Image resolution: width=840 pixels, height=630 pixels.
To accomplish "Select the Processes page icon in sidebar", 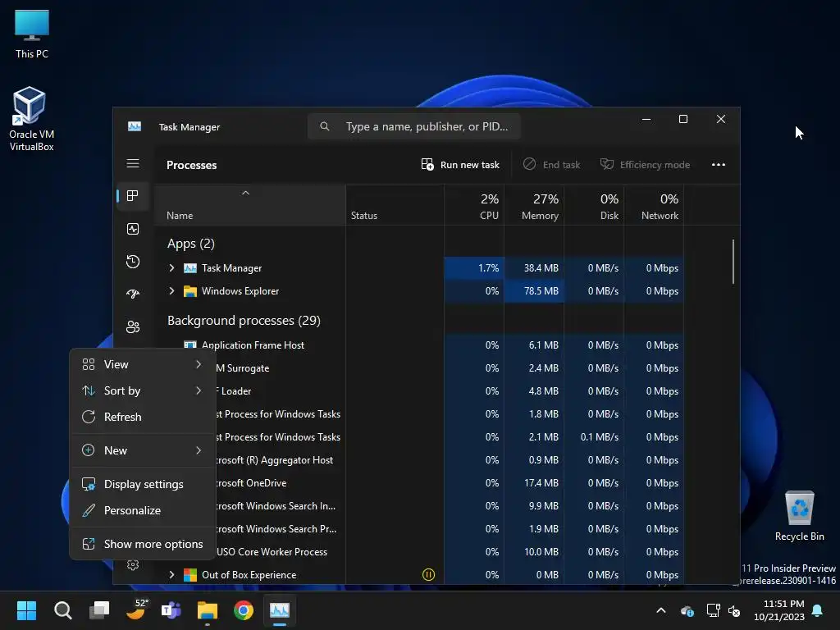I will pyautogui.click(x=133, y=196).
